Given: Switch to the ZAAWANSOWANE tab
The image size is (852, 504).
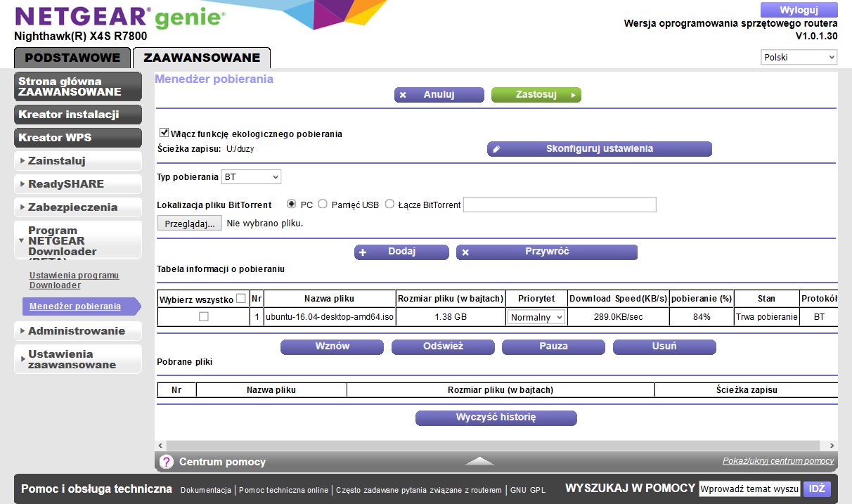Looking at the screenshot, I should 202,58.
